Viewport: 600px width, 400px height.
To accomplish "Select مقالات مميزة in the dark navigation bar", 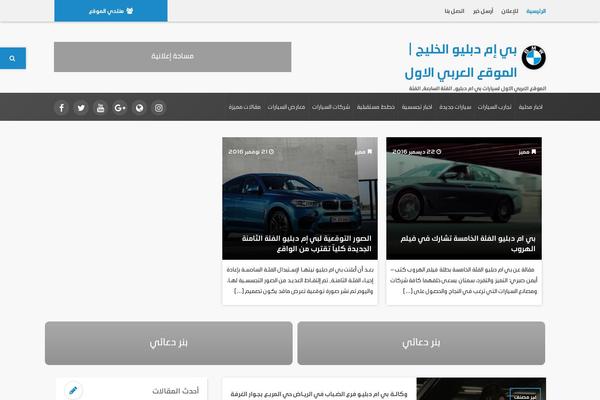I will [245, 107].
